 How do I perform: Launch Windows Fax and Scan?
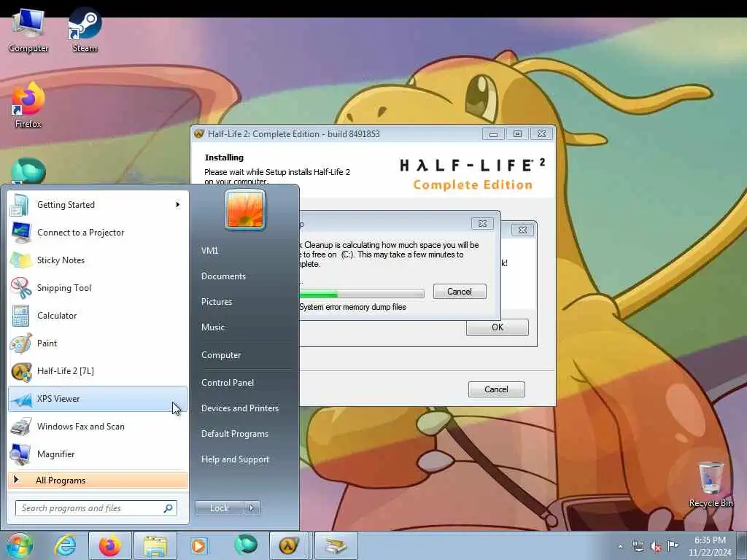coord(98,426)
